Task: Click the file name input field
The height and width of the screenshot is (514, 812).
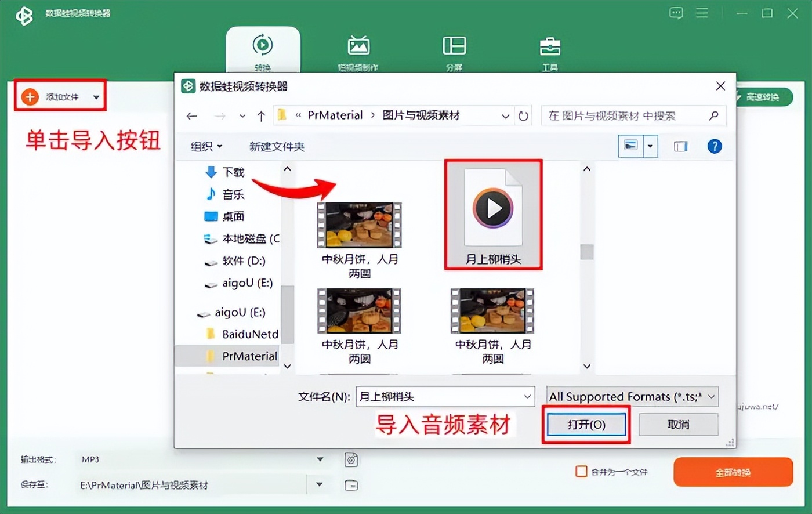Action: pyautogui.click(x=440, y=397)
